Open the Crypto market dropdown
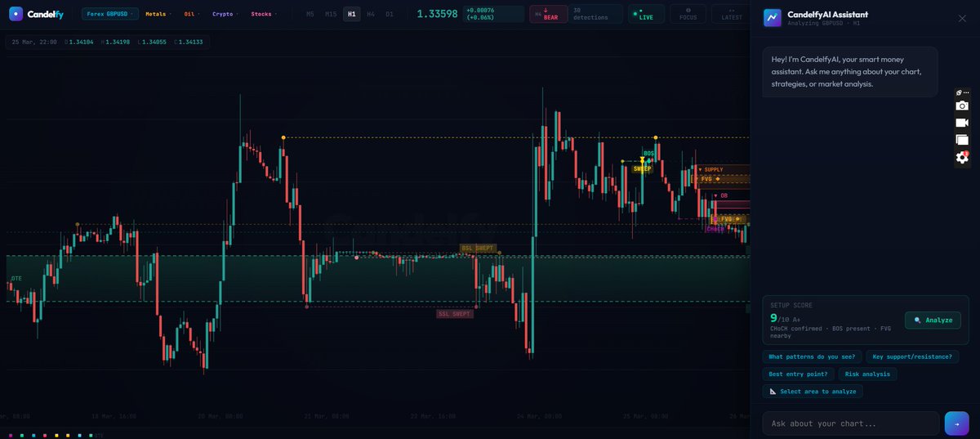Screen dimensions: 980x439 point(225,14)
